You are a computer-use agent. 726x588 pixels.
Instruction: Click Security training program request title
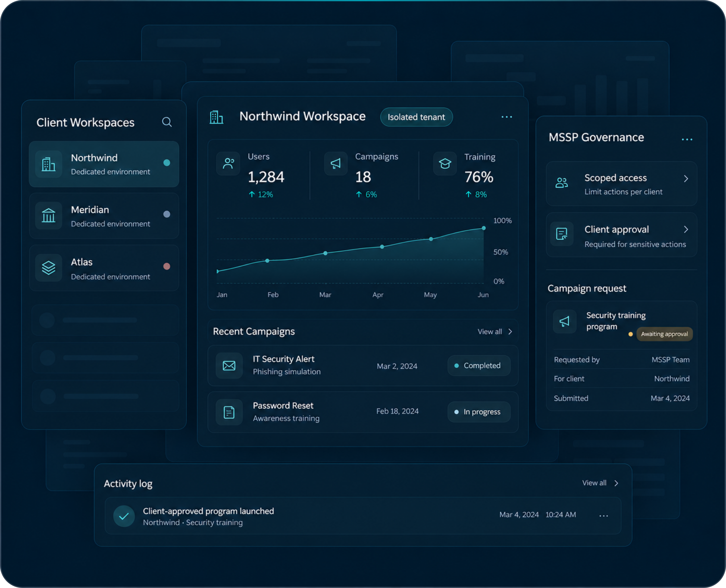point(616,321)
